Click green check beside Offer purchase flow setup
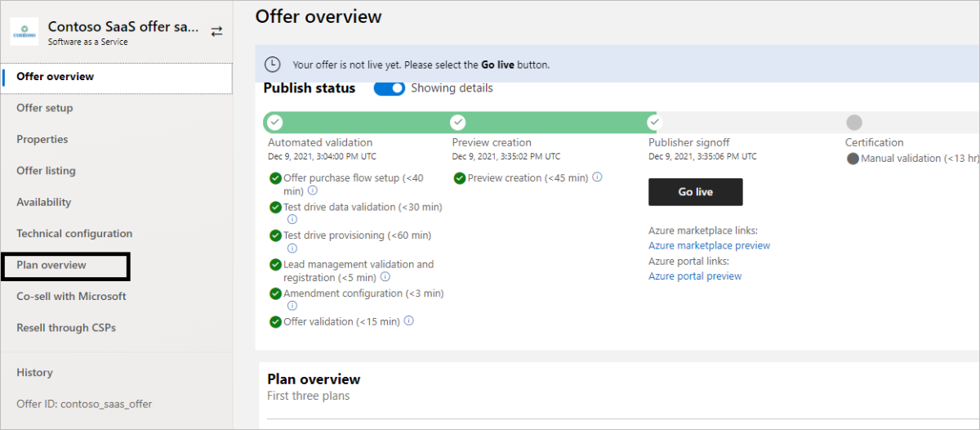 tap(275, 178)
